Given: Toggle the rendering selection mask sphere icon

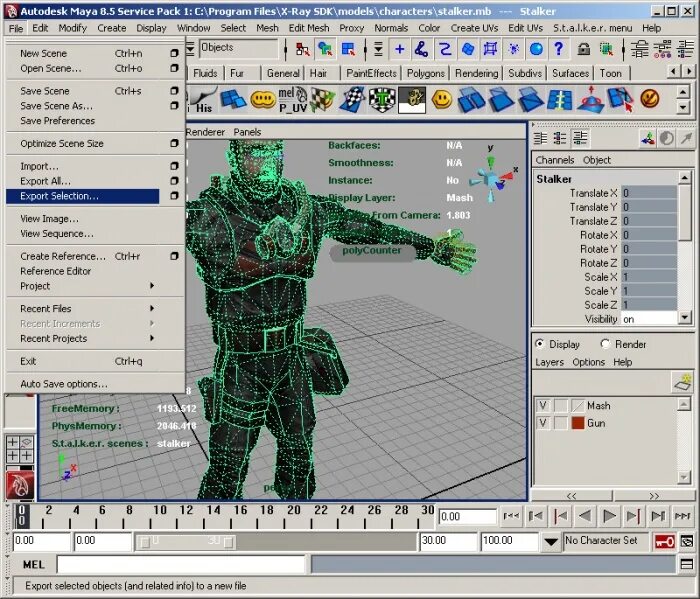Looking at the screenshot, I should coord(536,49).
